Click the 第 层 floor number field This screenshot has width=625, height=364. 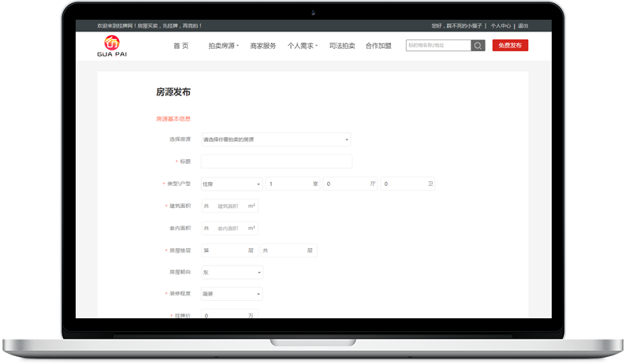pyautogui.click(x=229, y=251)
